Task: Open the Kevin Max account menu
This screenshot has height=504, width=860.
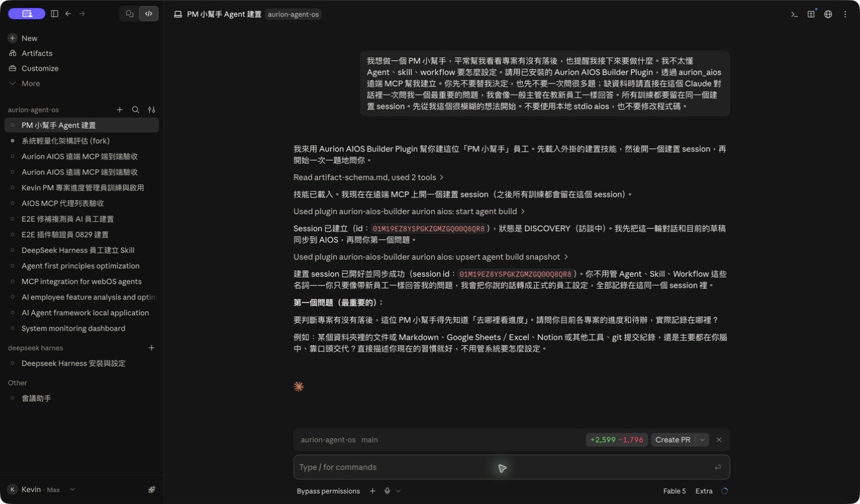Action: pyautogui.click(x=41, y=490)
